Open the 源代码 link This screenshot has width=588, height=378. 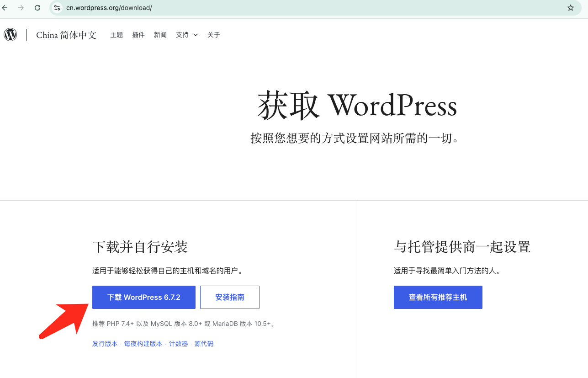pyautogui.click(x=204, y=344)
